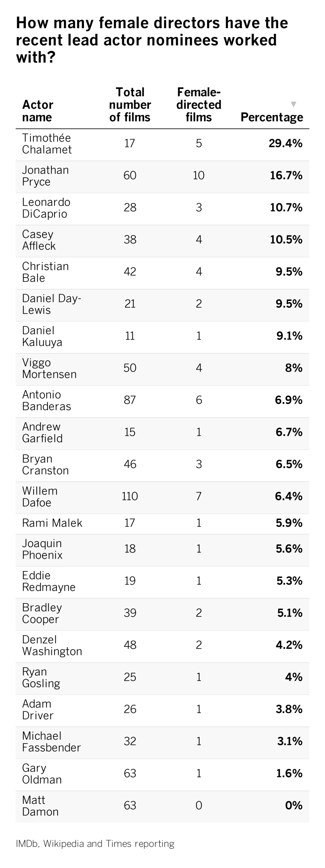Select Leonardo DiCaprio's 10.7% percentage cell
The image size is (325, 868).
(286, 208)
